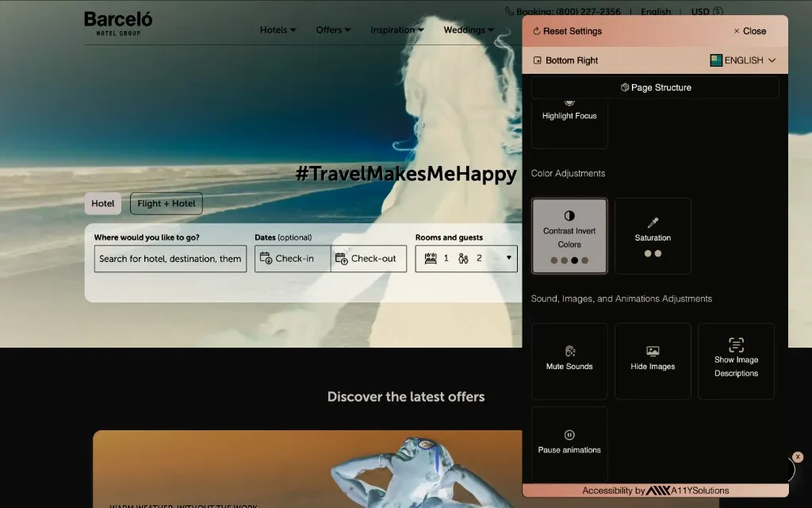This screenshot has height=508, width=812.
Task: Select the Hide Images tile
Action: click(x=653, y=360)
